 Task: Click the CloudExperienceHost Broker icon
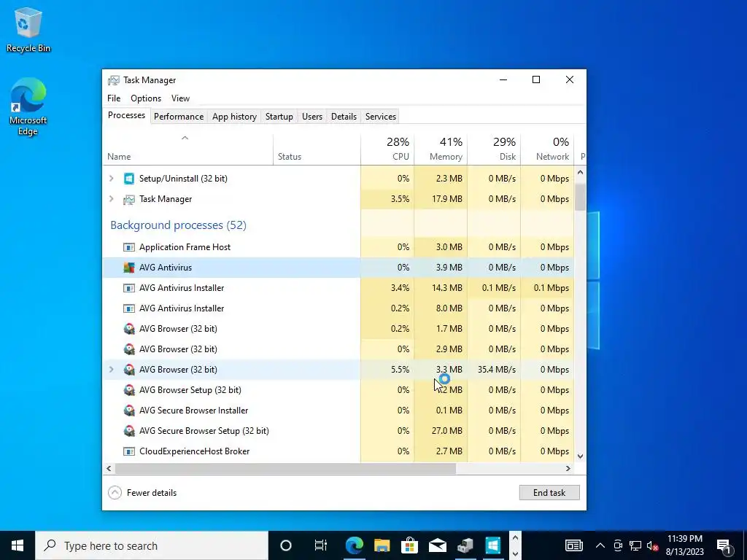tap(129, 451)
